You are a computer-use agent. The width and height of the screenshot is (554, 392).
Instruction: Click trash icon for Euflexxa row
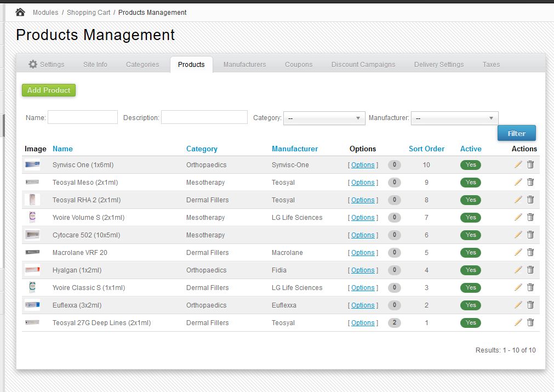(x=530, y=305)
